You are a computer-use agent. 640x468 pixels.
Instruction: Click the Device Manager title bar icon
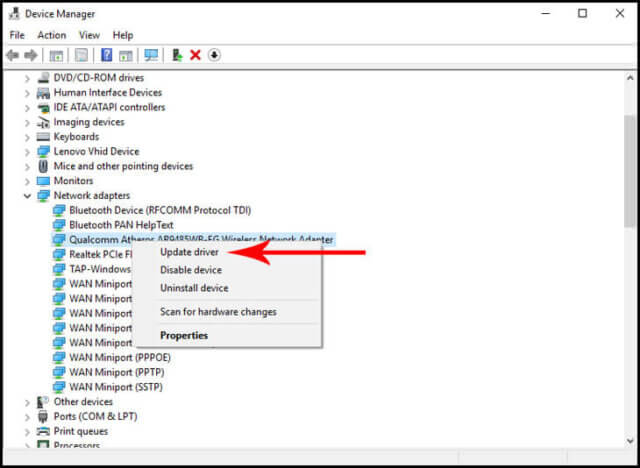[14, 14]
